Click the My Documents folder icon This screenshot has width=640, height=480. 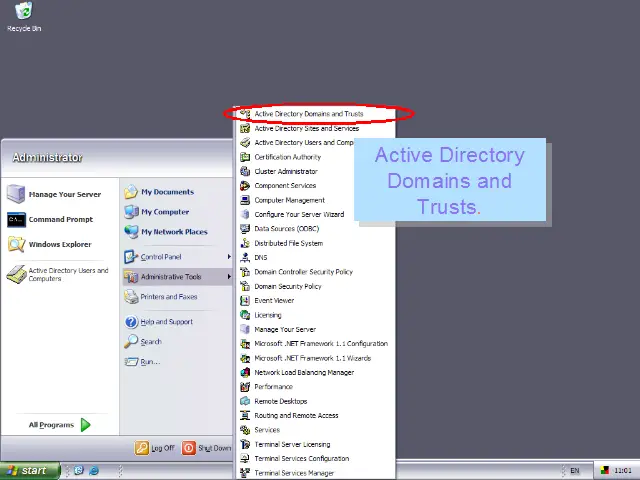pyautogui.click(x=131, y=191)
